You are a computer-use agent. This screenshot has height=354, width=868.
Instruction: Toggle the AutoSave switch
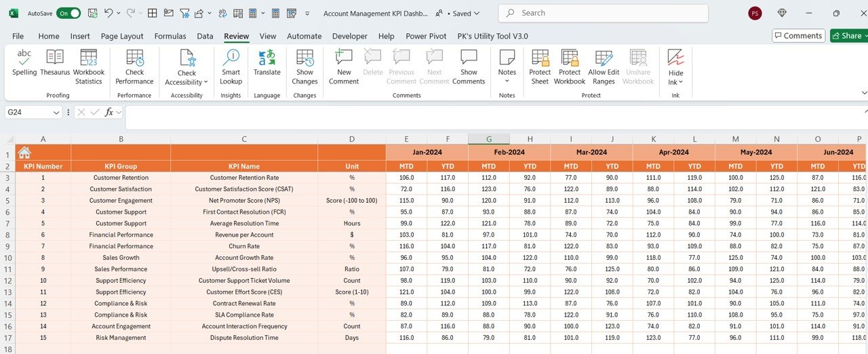pos(68,13)
